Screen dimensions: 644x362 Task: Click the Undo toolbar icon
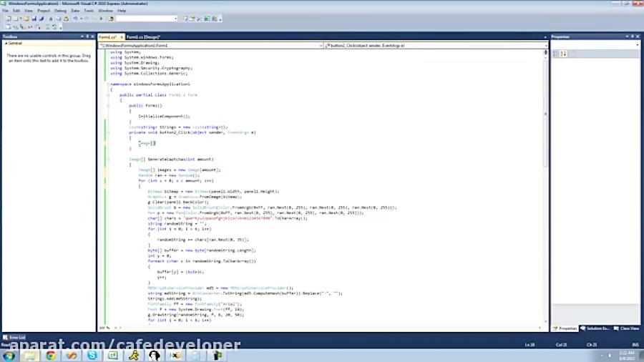point(76,19)
